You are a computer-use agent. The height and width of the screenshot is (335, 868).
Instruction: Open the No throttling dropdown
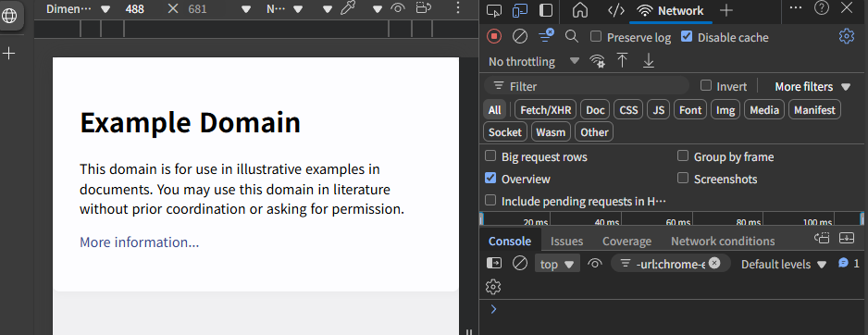coord(534,61)
